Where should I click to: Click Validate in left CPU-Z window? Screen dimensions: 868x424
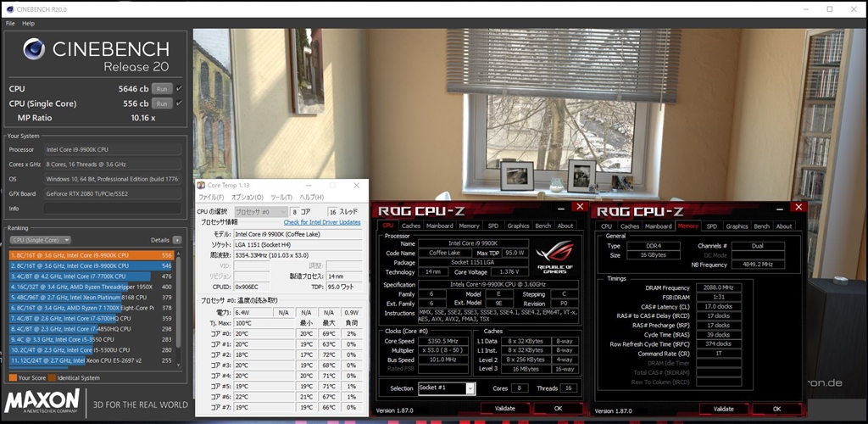[504, 409]
